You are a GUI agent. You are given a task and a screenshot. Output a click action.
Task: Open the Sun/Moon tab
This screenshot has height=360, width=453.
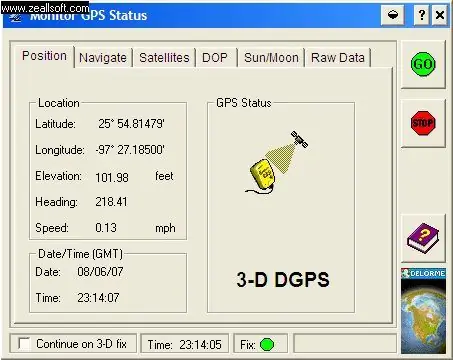coord(271,58)
